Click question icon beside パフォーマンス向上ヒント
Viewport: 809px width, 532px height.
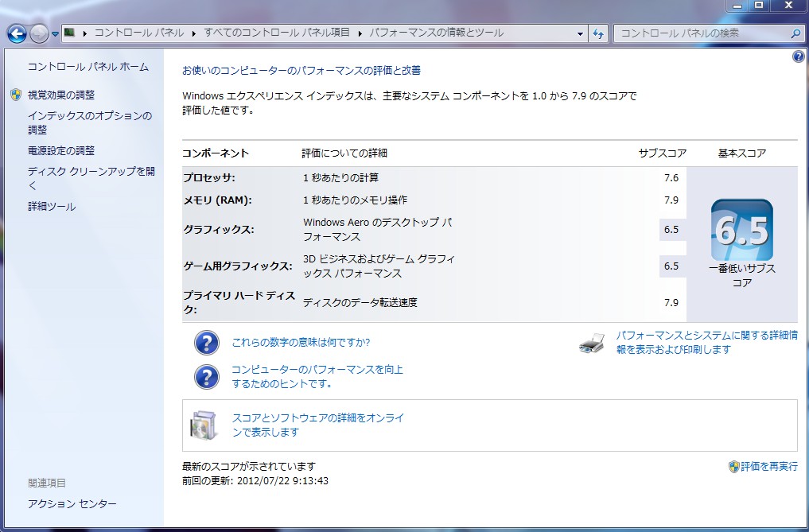pos(207,376)
